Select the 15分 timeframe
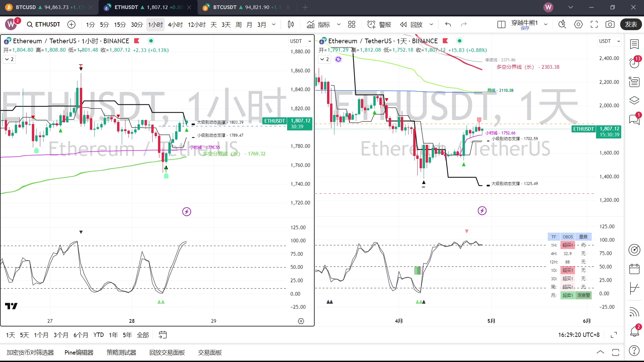The height and width of the screenshot is (362, 644). pyautogui.click(x=120, y=24)
